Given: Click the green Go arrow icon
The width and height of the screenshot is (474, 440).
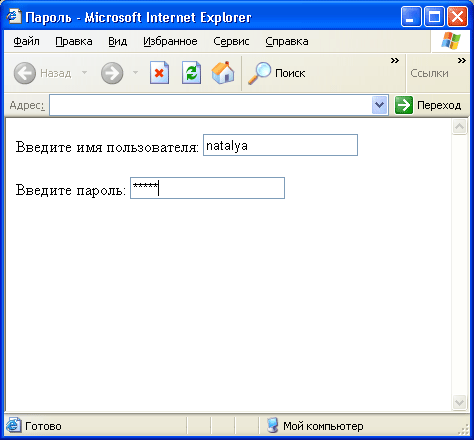Looking at the screenshot, I should click(404, 105).
